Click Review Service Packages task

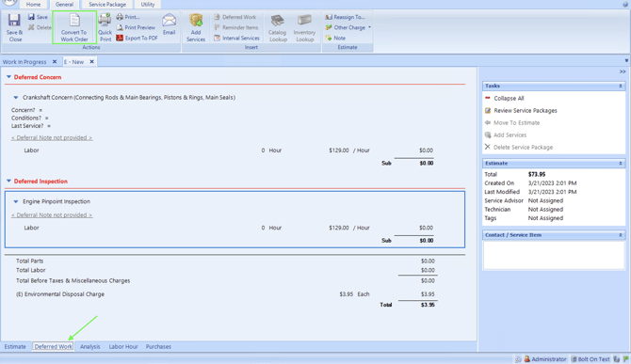click(521, 110)
